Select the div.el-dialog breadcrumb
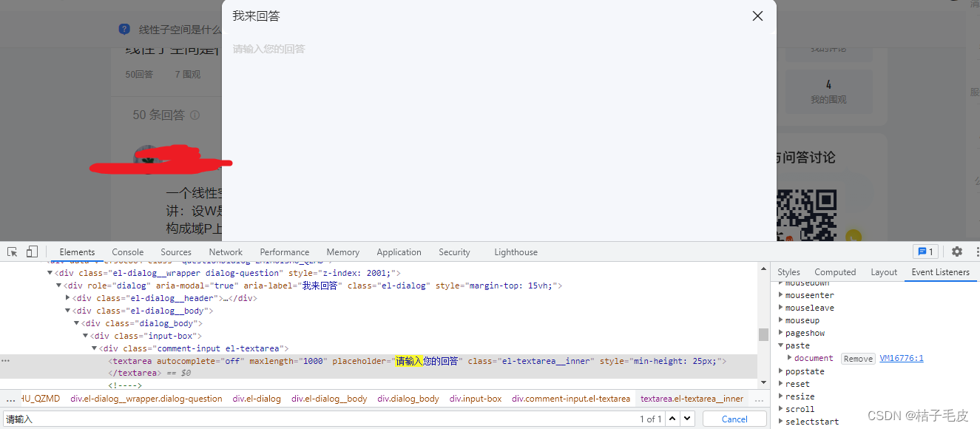 coord(257,399)
